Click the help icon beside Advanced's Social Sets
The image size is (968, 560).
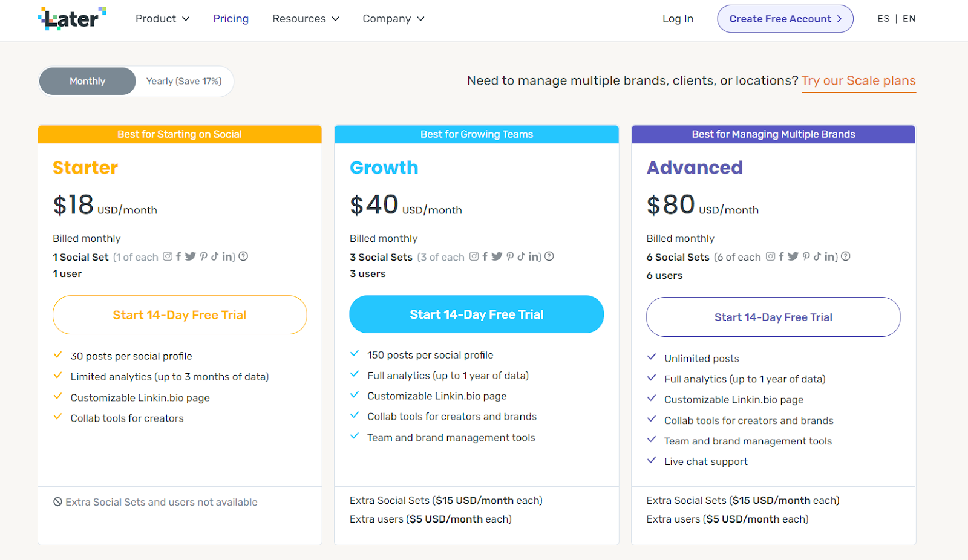pyautogui.click(x=846, y=256)
